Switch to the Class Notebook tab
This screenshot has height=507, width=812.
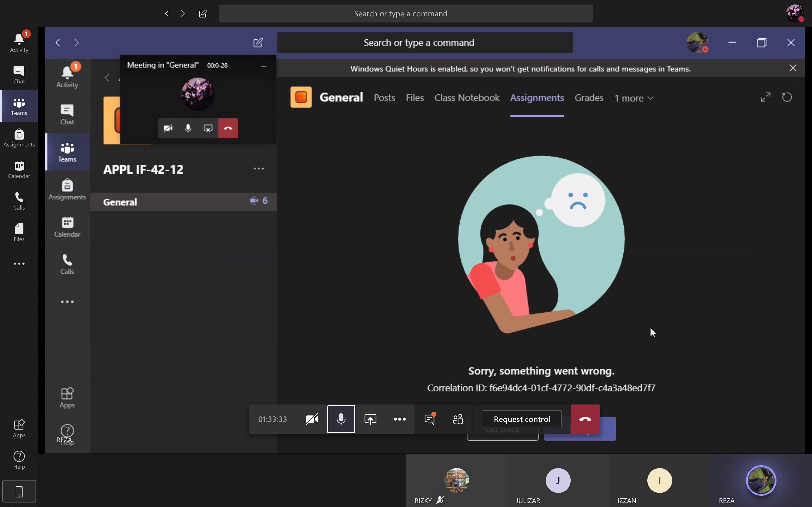[x=467, y=97]
